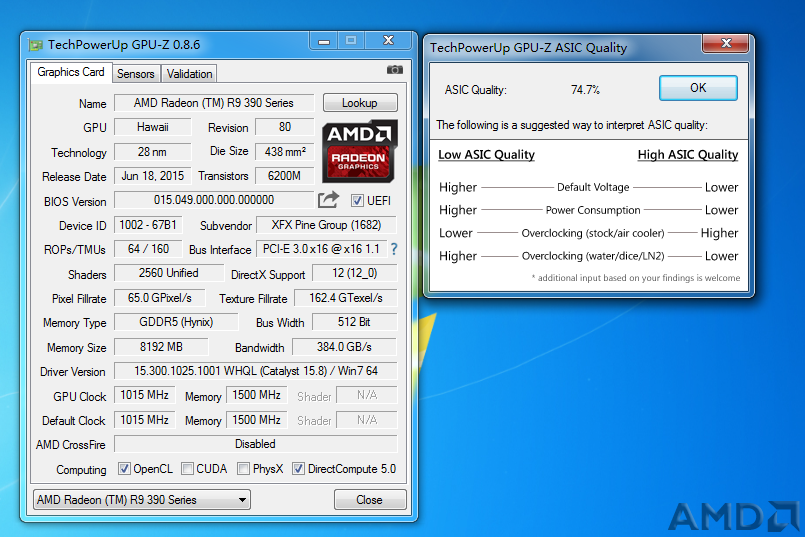This screenshot has height=537, width=805.
Task: Click the Default Clock row Memory 1500 MHz field
Action: [x=257, y=420]
